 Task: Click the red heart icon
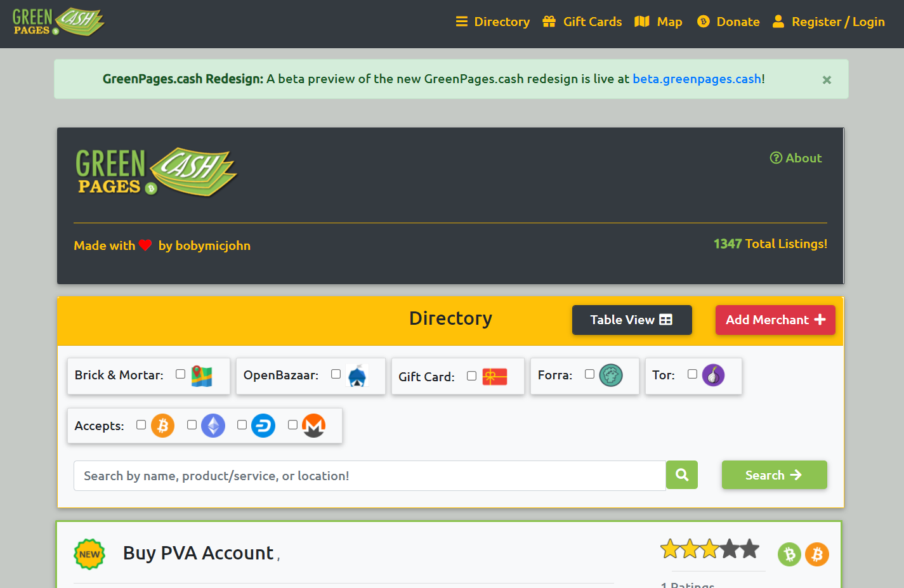(145, 245)
